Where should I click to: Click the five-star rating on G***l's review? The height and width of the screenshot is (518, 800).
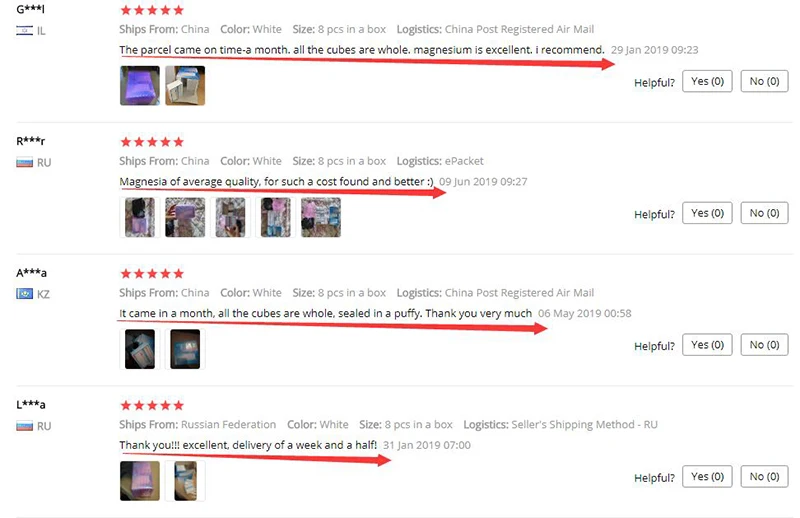[152, 10]
